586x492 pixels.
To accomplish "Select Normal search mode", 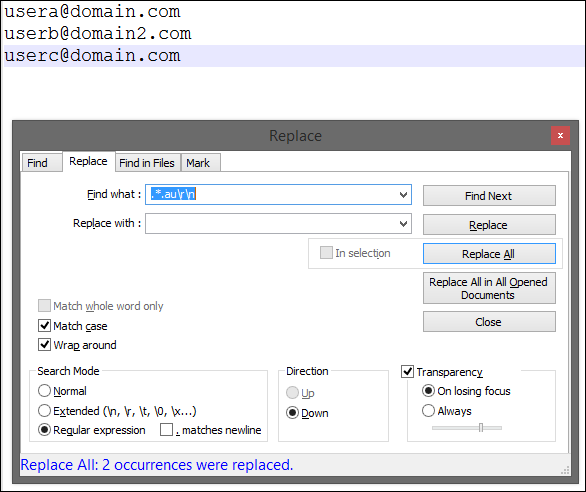I will tap(44, 391).
